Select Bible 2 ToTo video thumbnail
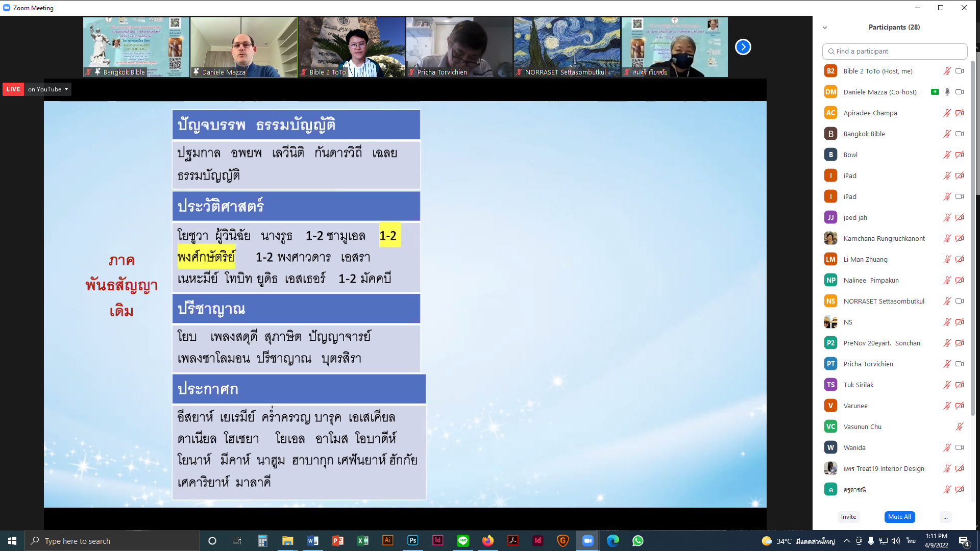980x551 pixels. (x=352, y=47)
